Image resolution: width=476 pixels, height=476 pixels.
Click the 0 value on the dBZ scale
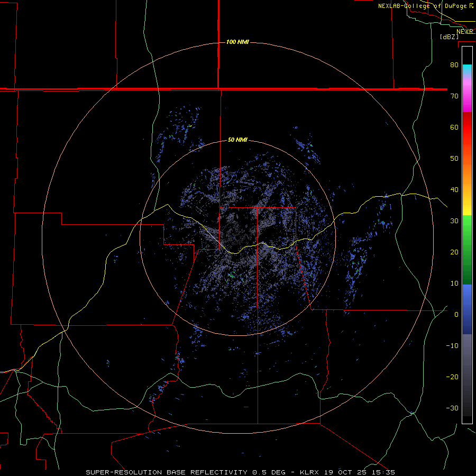coord(456,315)
